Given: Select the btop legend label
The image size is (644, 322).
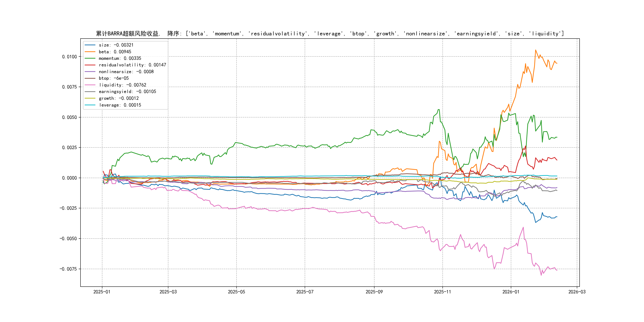Looking at the screenshot, I should [113, 78].
